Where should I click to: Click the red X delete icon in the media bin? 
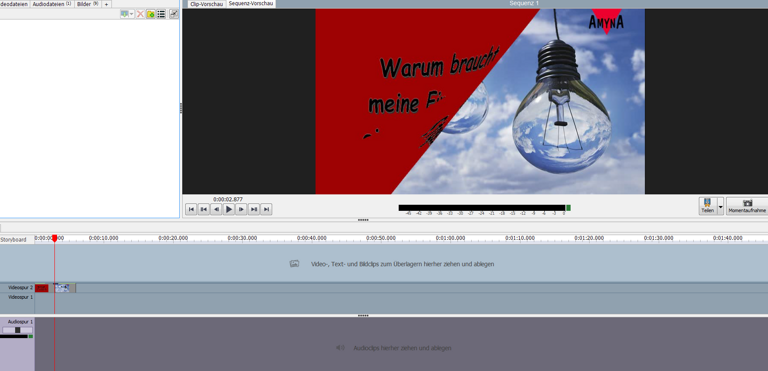pyautogui.click(x=140, y=14)
